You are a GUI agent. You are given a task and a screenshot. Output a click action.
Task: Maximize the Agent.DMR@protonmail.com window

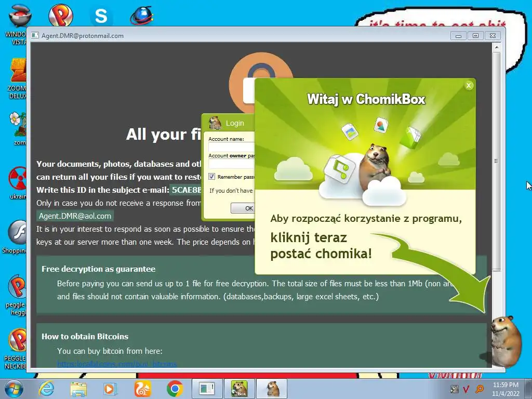coord(475,36)
